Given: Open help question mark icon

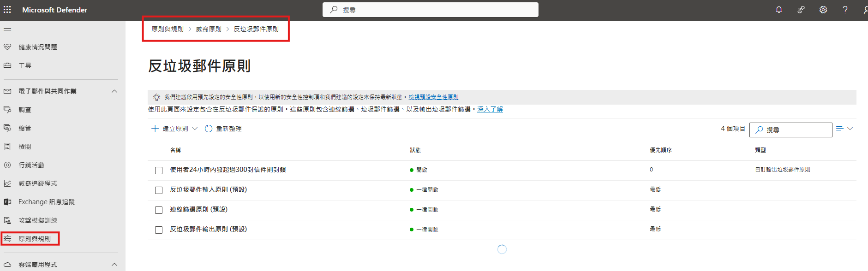Looking at the screenshot, I should [845, 10].
